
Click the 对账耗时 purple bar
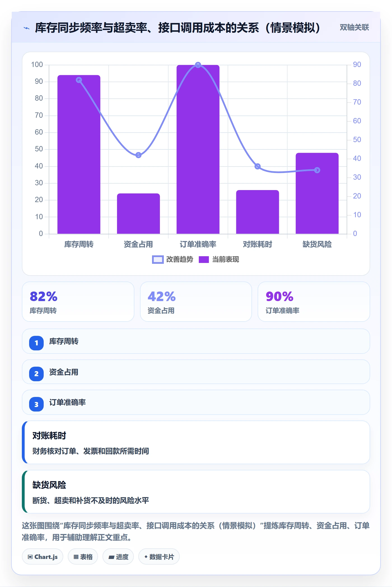pos(258,212)
